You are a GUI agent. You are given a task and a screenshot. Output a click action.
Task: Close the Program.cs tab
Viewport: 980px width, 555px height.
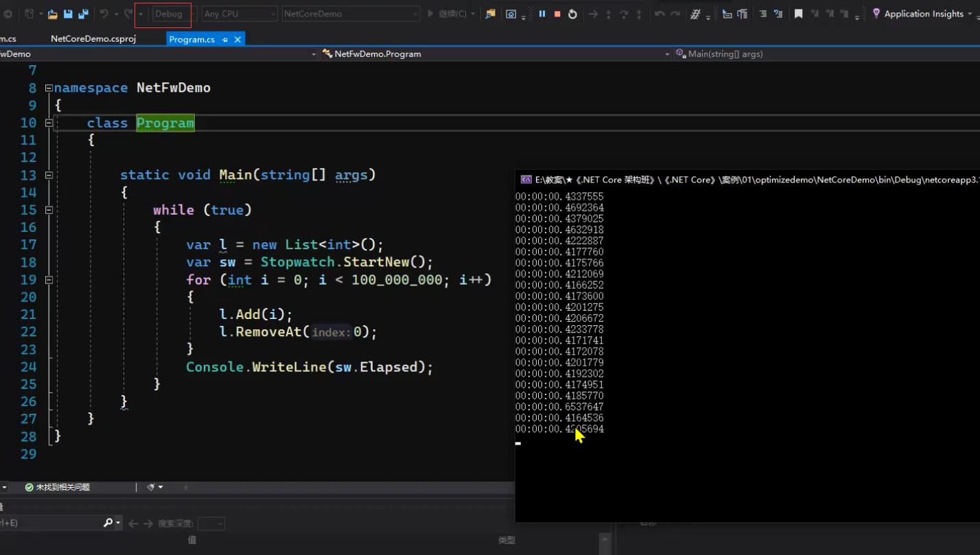click(x=237, y=40)
